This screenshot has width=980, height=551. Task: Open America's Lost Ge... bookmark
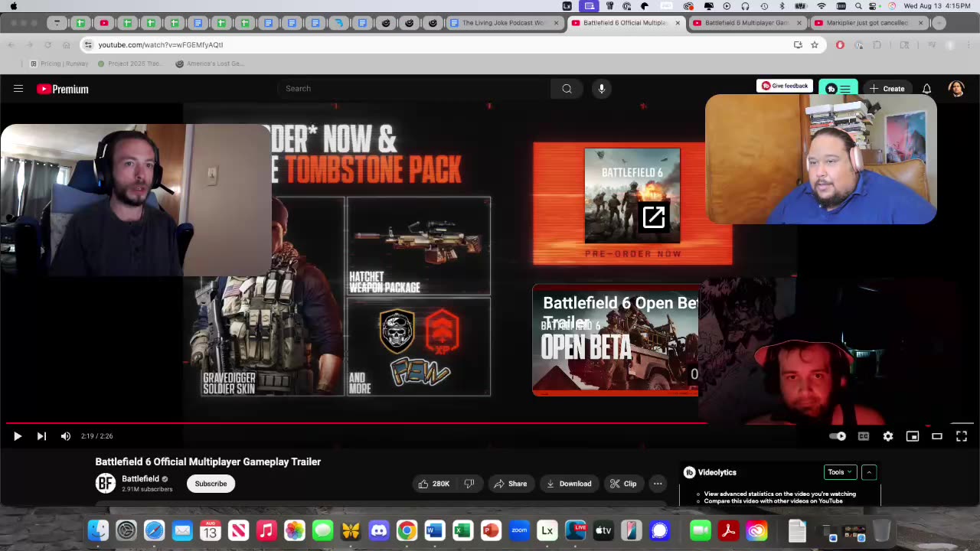tap(209, 64)
